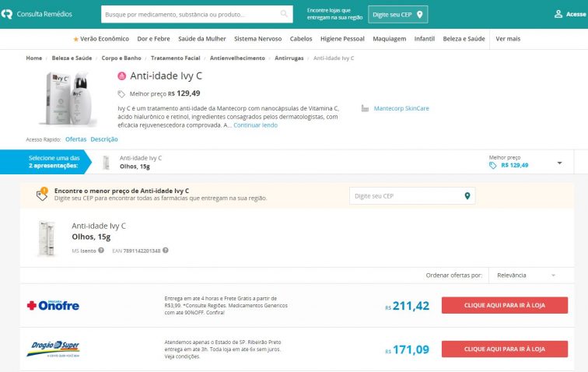Image resolution: width=588 pixels, height=372 pixels.
Task: Open the Relevância sort dropdown
Action: [526, 275]
